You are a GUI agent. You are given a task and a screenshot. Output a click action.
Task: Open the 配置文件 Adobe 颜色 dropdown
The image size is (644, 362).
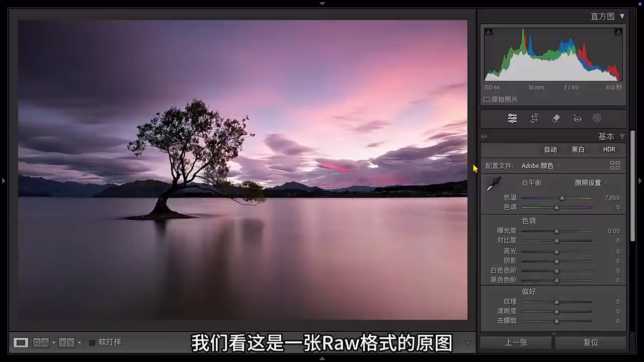[x=540, y=166]
